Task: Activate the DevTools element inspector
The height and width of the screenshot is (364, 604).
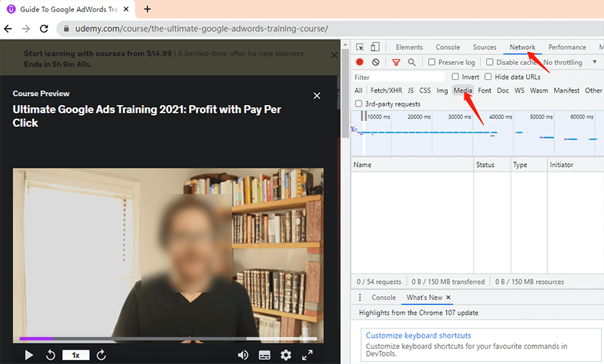Action: coord(360,47)
